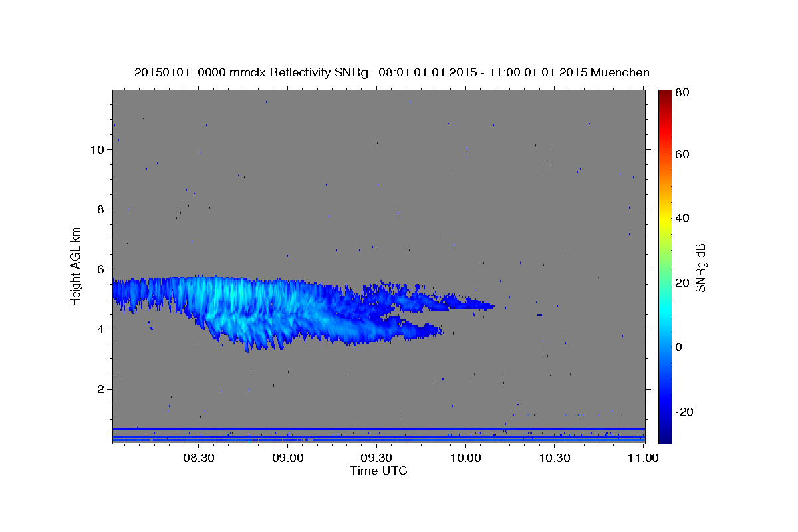The height and width of the screenshot is (532, 798).
Task: Click the 09:00 time tick label
Action: click(287, 458)
